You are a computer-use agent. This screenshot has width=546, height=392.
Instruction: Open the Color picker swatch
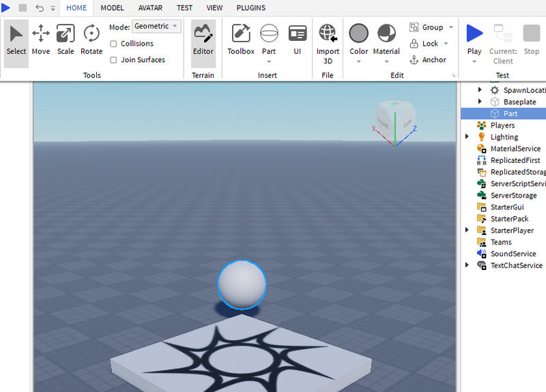point(359,33)
